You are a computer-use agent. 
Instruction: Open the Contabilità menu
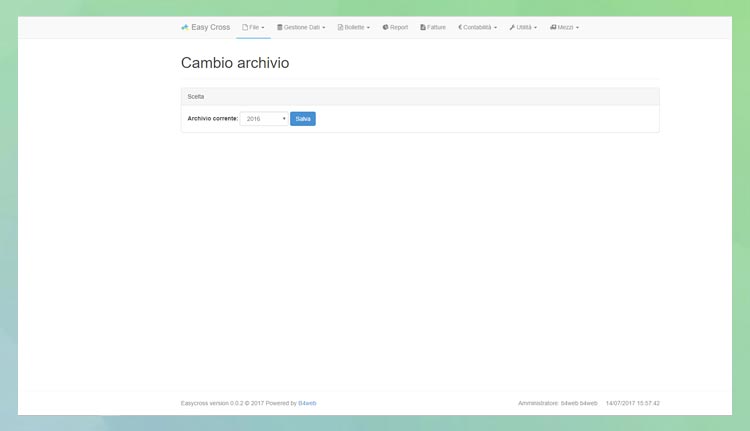(477, 27)
